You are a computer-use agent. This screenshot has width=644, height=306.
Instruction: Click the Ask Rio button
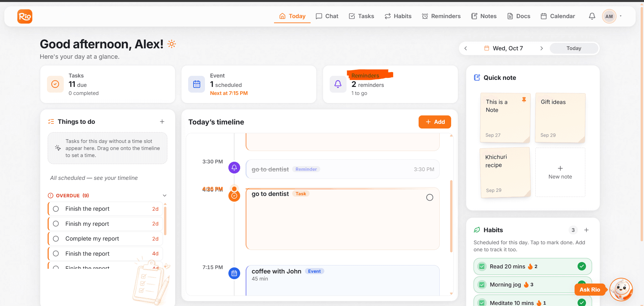tap(590, 290)
